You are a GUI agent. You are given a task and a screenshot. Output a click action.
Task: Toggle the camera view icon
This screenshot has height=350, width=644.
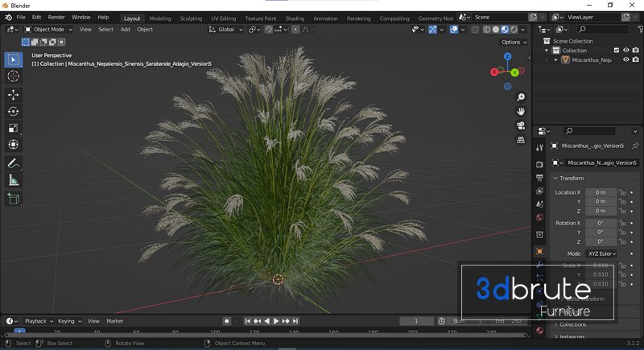pos(521,126)
